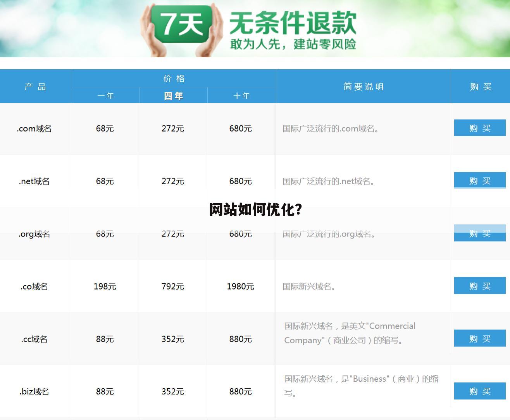Click the 购买 button for .co域名
Viewport: 510px width, 420px height.
(x=479, y=286)
